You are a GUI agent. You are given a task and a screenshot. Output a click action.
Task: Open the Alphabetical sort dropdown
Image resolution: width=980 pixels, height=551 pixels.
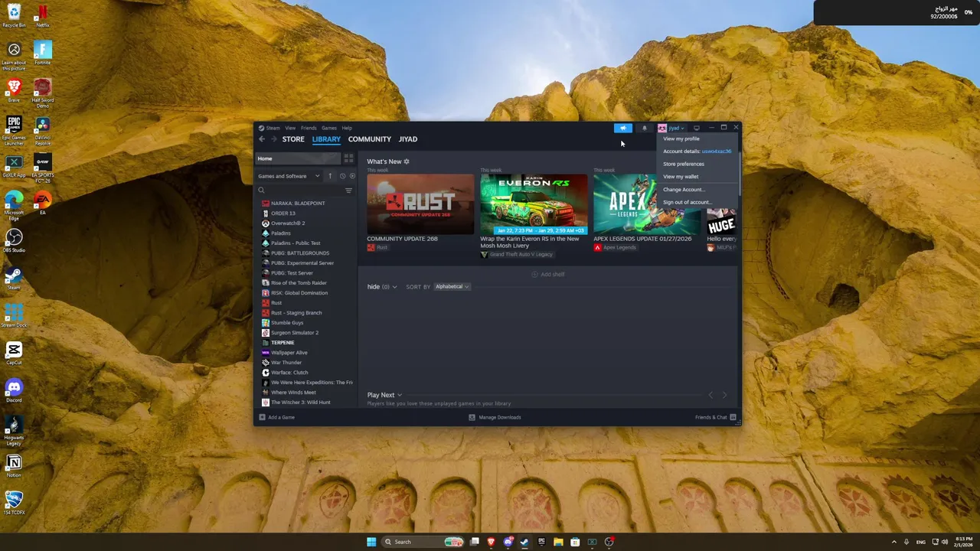(452, 287)
